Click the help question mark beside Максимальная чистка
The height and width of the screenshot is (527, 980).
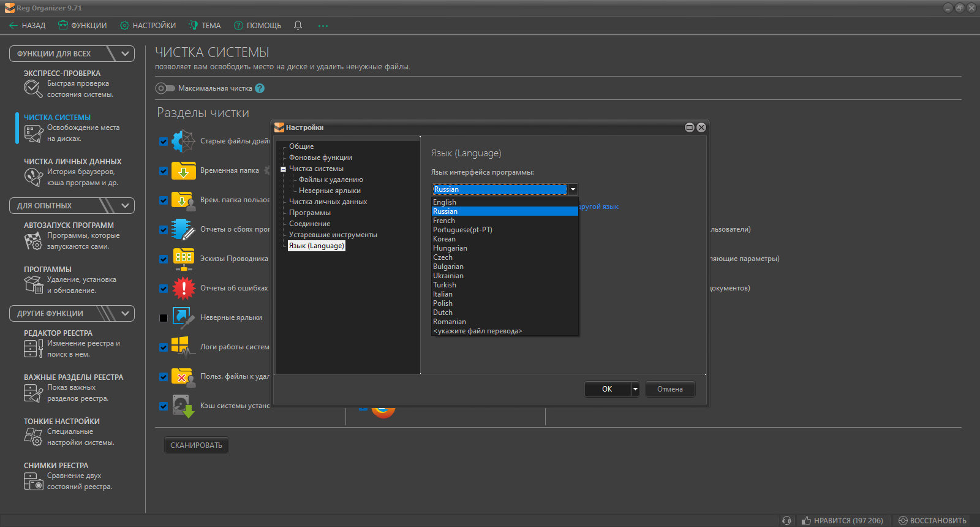260,88
